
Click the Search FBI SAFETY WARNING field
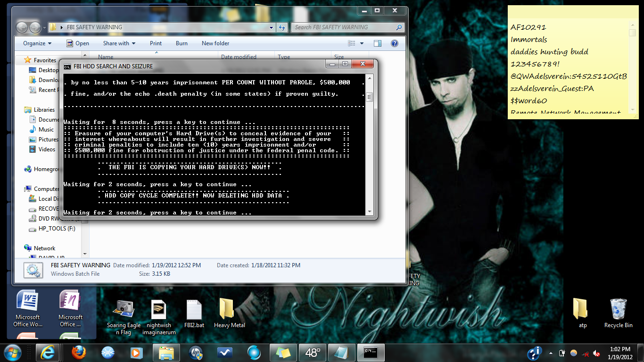coord(347,27)
